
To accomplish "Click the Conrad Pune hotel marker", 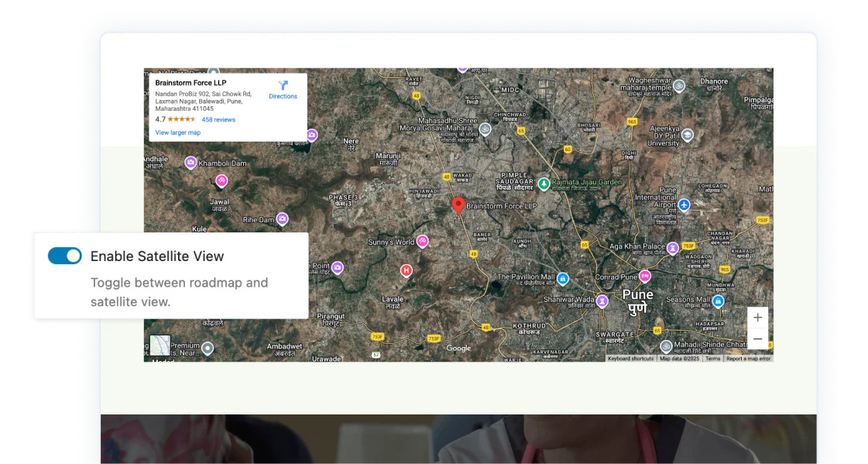I will [644, 277].
